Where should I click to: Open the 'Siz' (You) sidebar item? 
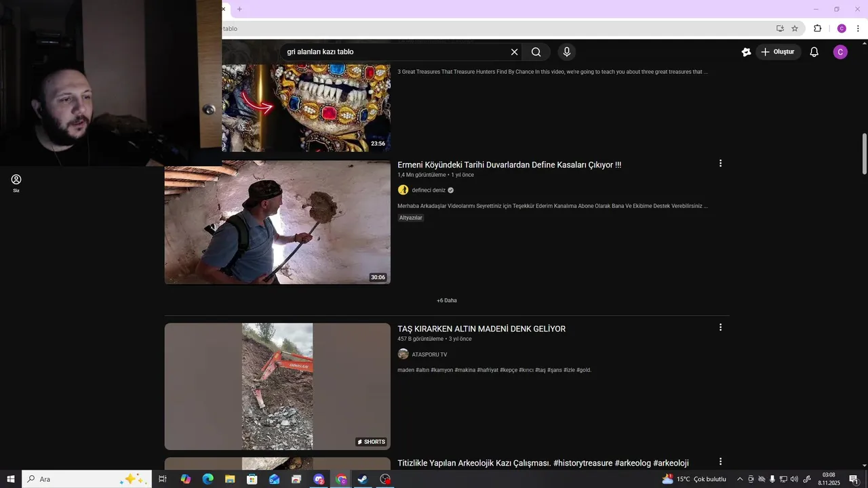pos(16,183)
